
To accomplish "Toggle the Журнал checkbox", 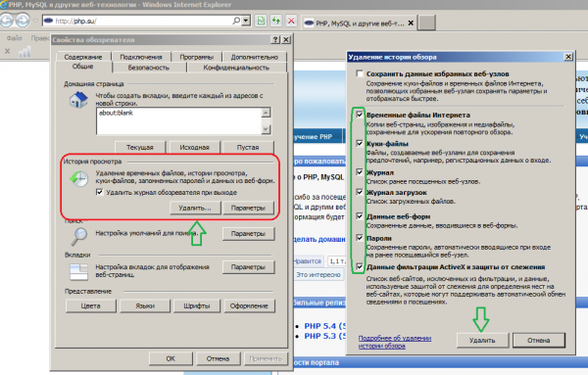I will pyautogui.click(x=360, y=172).
